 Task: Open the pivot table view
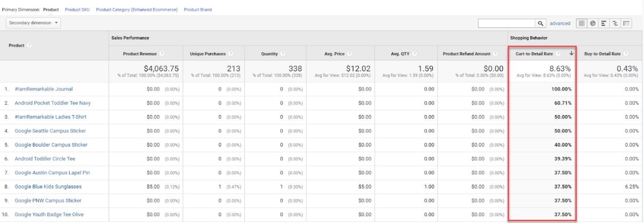pyautogui.click(x=627, y=23)
